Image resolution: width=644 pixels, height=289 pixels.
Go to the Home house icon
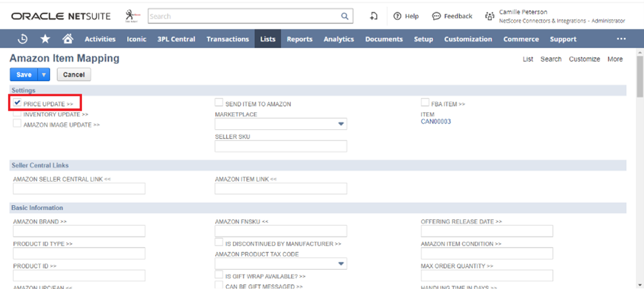click(68, 39)
